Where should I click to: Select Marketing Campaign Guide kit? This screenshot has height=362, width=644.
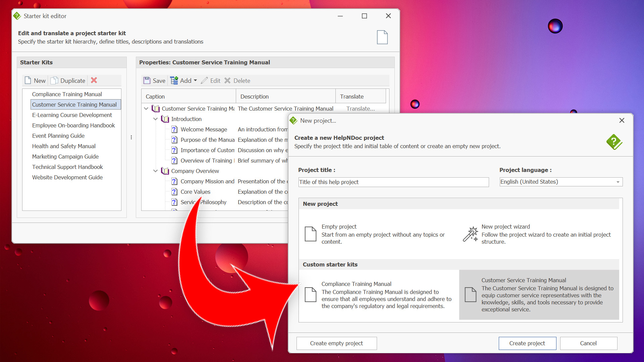click(65, 157)
